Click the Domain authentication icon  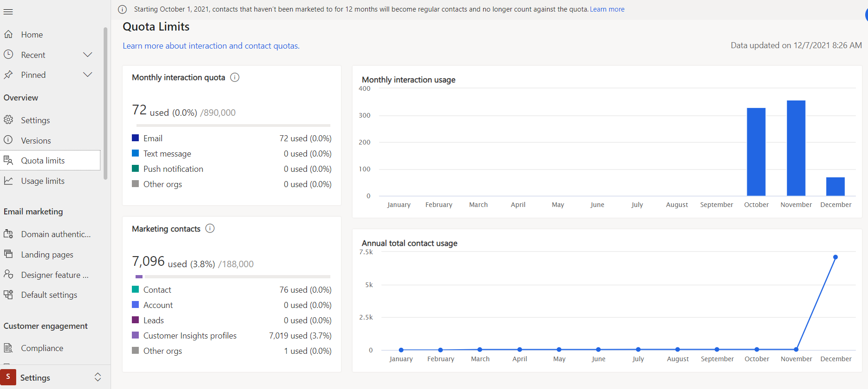[x=8, y=234]
